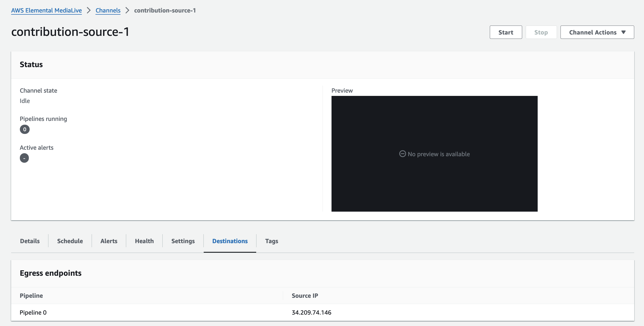
Task: Click the Pipeline column header
Action: click(x=31, y=296)
